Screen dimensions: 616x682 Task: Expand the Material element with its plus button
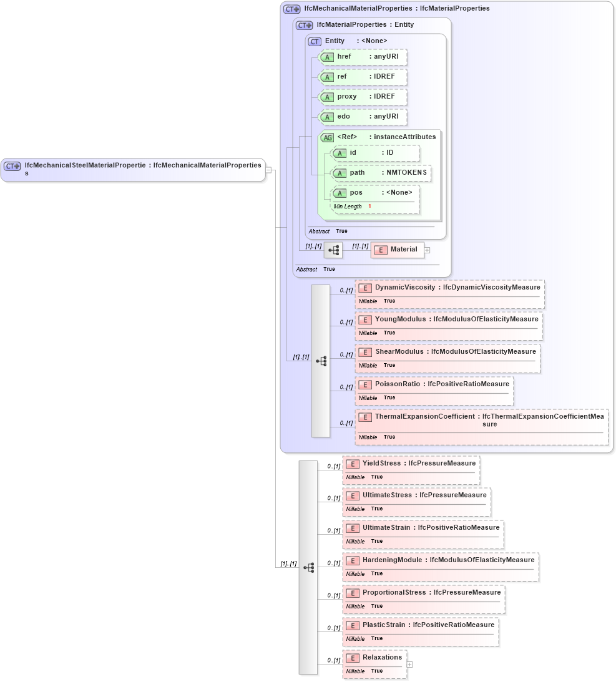pos(426,250)
